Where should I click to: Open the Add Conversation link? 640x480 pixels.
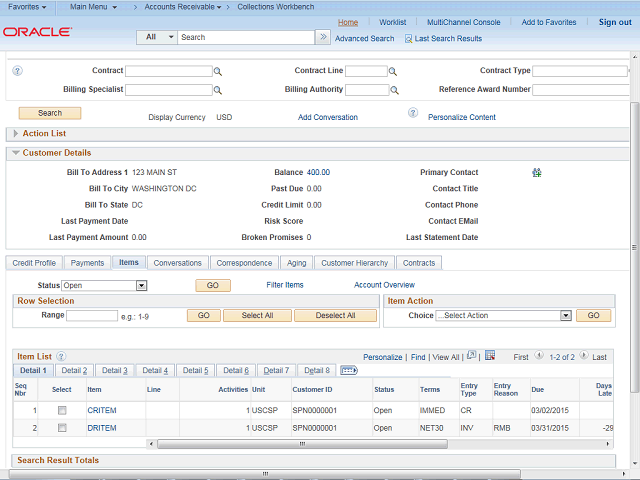[327, 117]
